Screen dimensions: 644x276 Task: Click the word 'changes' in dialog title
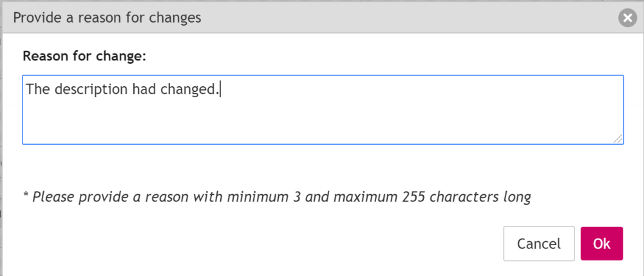175,17
